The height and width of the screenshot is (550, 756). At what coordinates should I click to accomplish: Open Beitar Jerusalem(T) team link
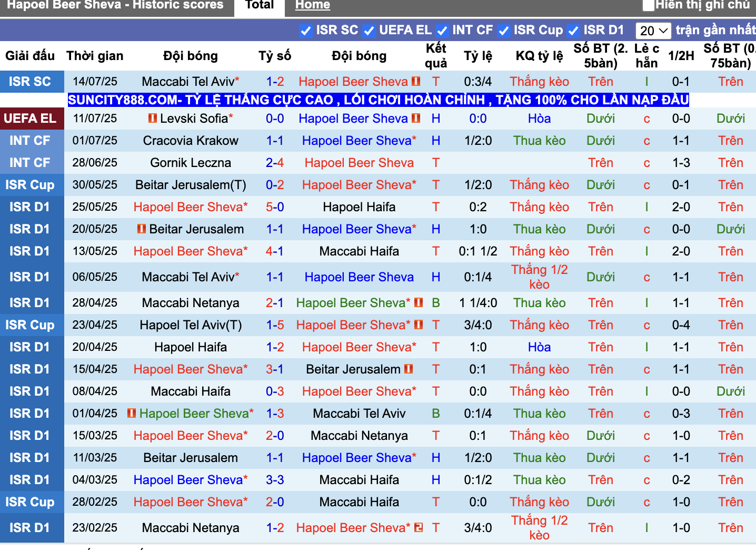click(191, 185)
